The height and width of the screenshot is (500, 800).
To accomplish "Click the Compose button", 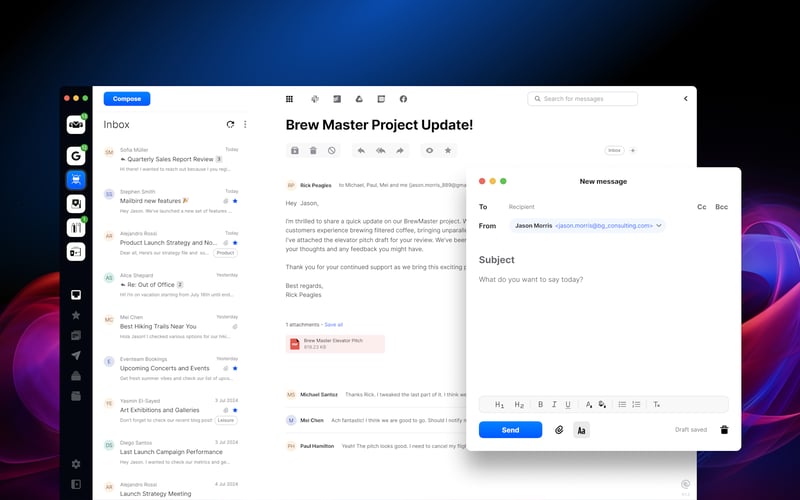I will [x=127, y=99].
